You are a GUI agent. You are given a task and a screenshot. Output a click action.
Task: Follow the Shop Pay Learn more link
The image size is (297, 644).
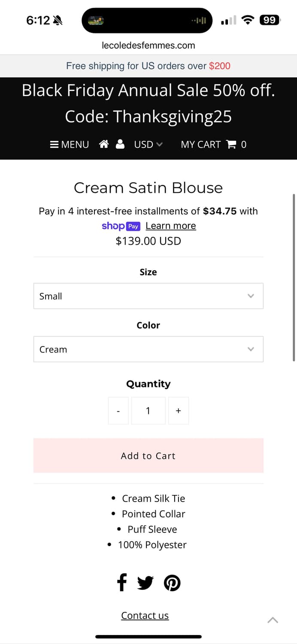(170, 226)
